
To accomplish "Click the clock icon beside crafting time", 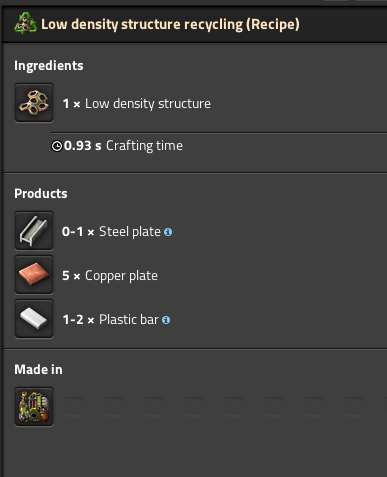I will point(57,146).
